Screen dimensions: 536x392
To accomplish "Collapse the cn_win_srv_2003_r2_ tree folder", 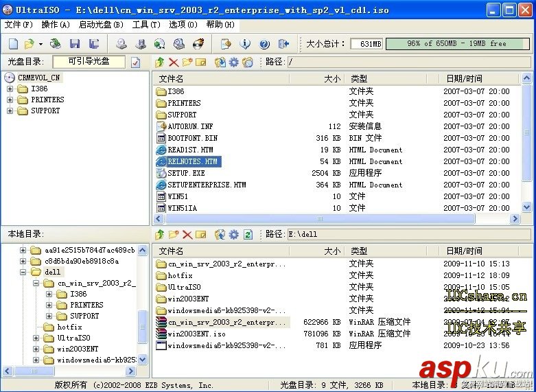I will coord(36,284).
